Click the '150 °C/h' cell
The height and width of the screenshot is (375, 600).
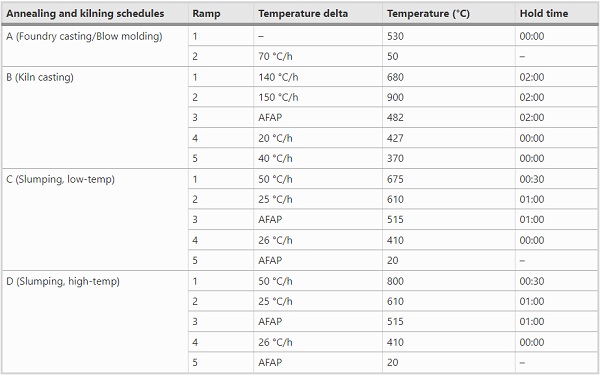318,97
